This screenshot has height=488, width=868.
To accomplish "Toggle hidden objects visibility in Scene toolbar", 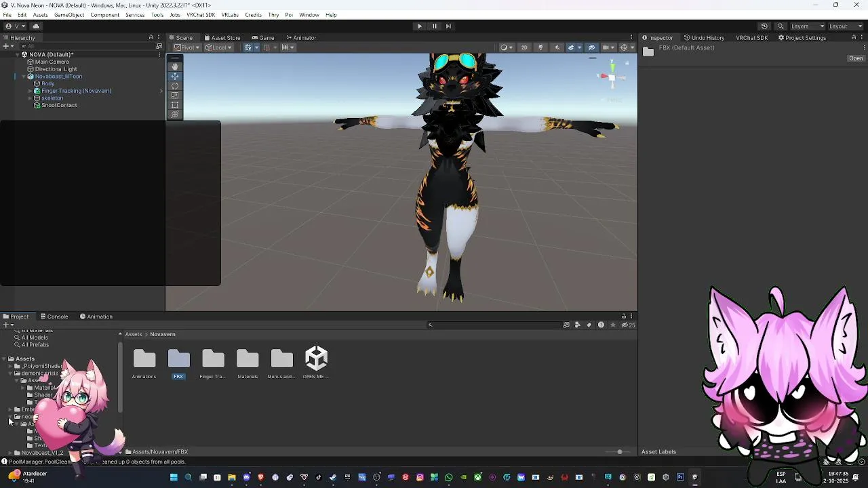I will [x=592, y=47].
